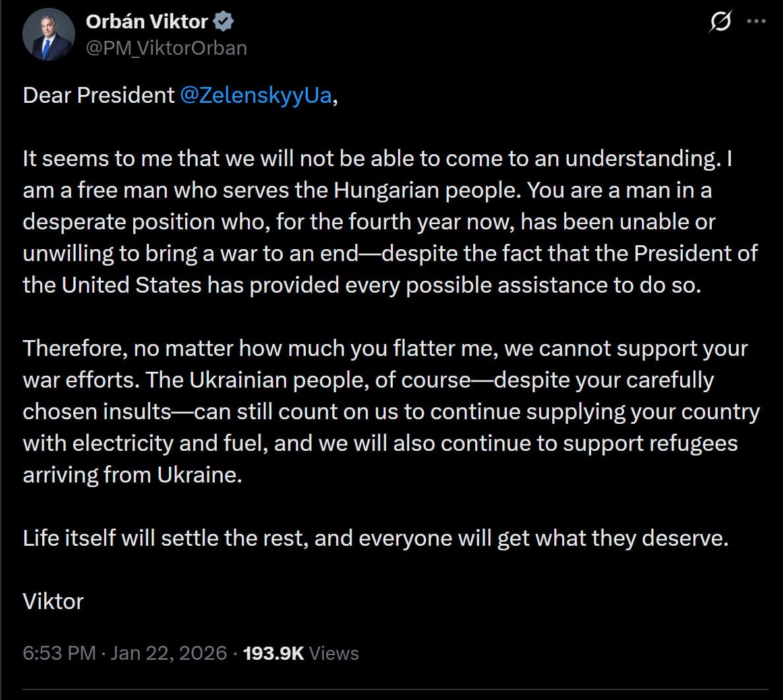Click the "Life itself will settle" sentence
Viewport: 783px width, 700px height.
[x=376, y=539]
